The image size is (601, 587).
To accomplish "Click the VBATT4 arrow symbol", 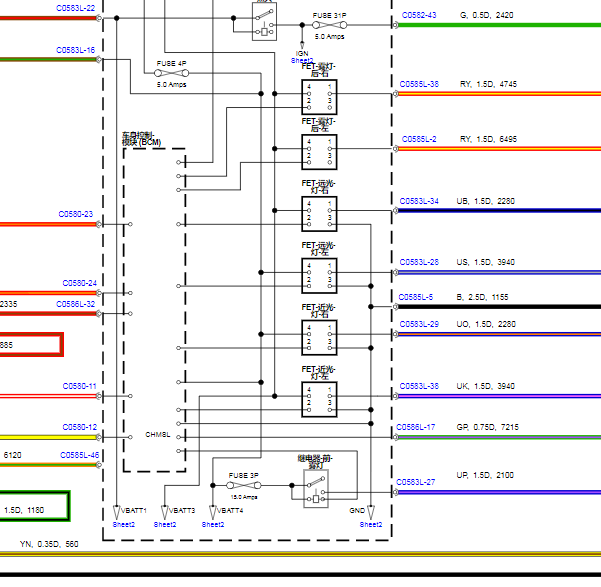I will [x=213, y=512].
